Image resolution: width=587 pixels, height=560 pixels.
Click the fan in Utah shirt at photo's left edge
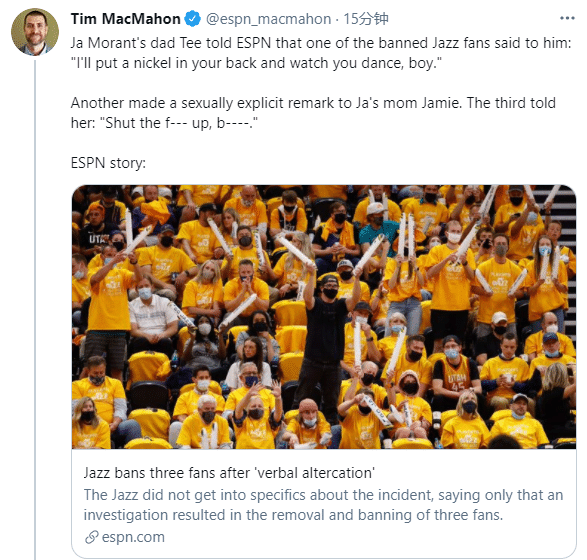pyautogui.click(x=98, y=231)
